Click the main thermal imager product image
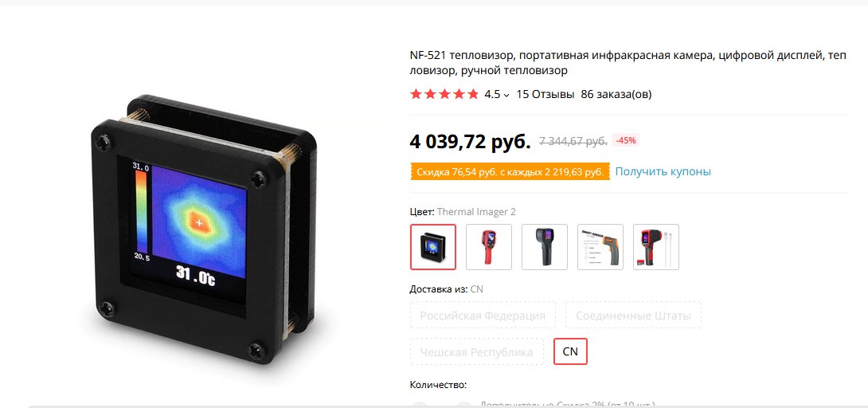This screenshot has height=408, width=868. tap(203, 229)
